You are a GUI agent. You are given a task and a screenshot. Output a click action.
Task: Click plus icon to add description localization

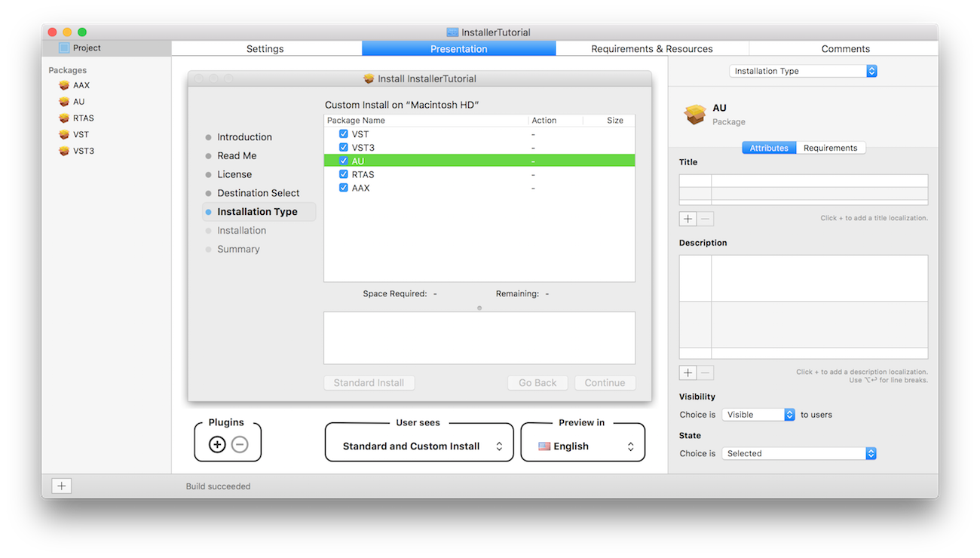click(x=688, y=373)
